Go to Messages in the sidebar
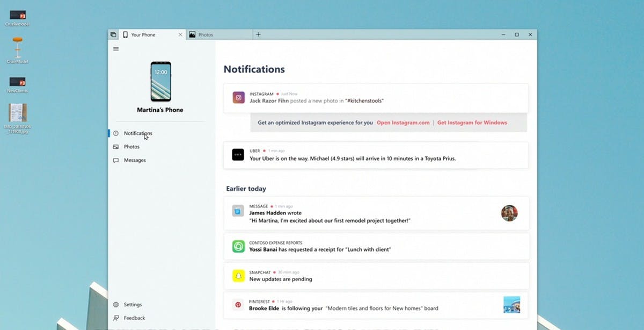Screen dimensions: 644x330 pos(134,160)
